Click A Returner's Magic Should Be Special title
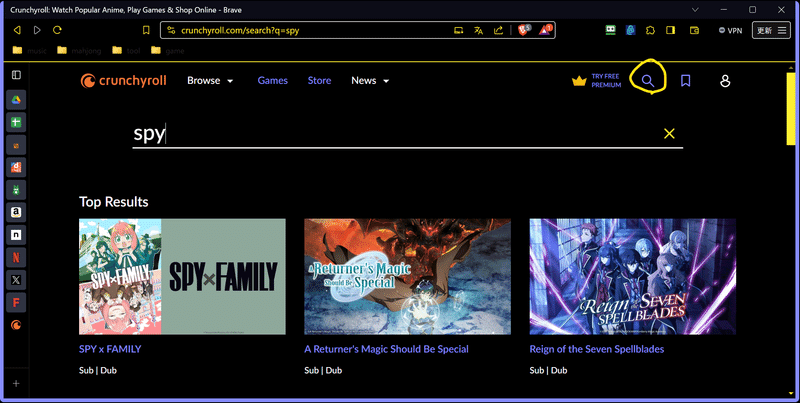 click(x=386, y=349)
